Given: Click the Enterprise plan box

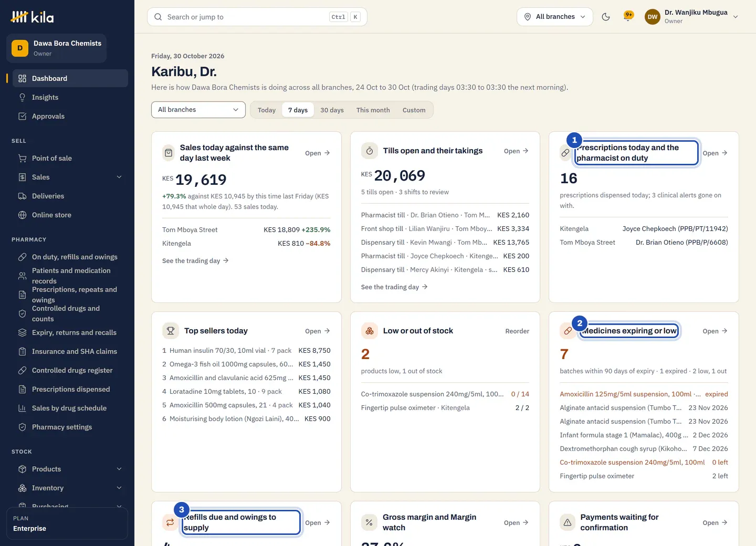Looking at the screenshot, I should (x=67, y=523).
